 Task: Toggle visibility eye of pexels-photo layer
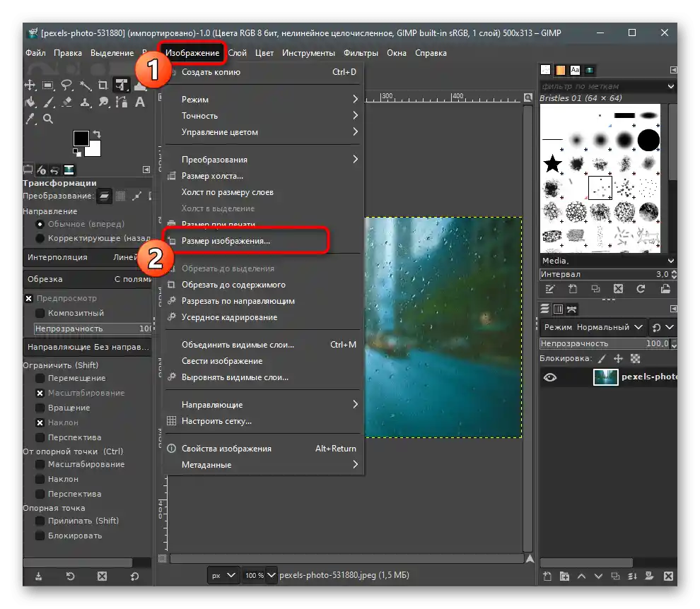pos(550,377)
